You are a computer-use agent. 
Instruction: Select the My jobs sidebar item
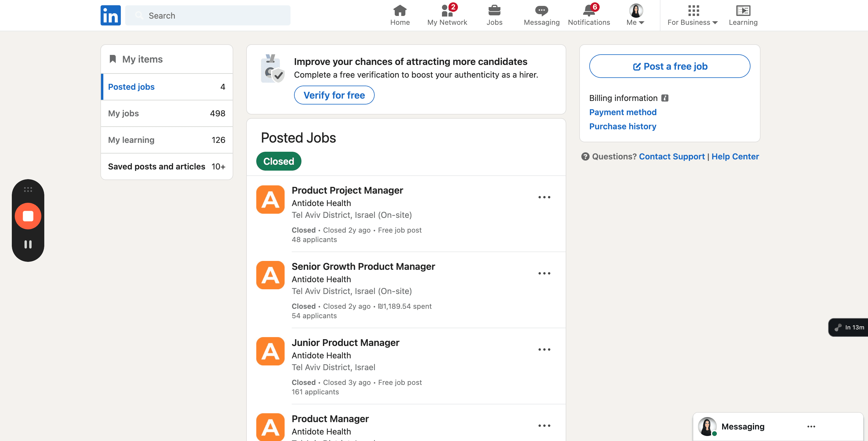[167, 113]
